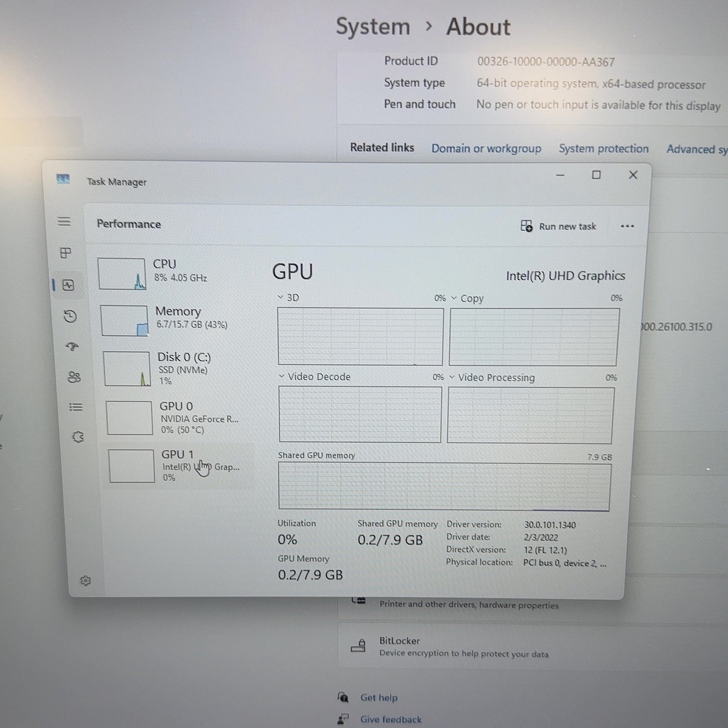Select GPU 1 Intel graphics item
The height and width of the screenshot is (728, 728).
[x=180, y=466]
